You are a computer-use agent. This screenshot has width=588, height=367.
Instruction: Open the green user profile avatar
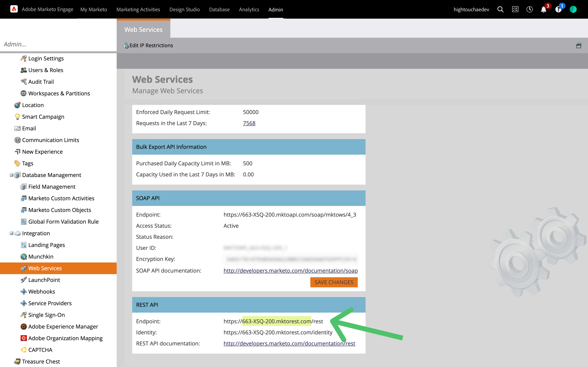[573, 10]
